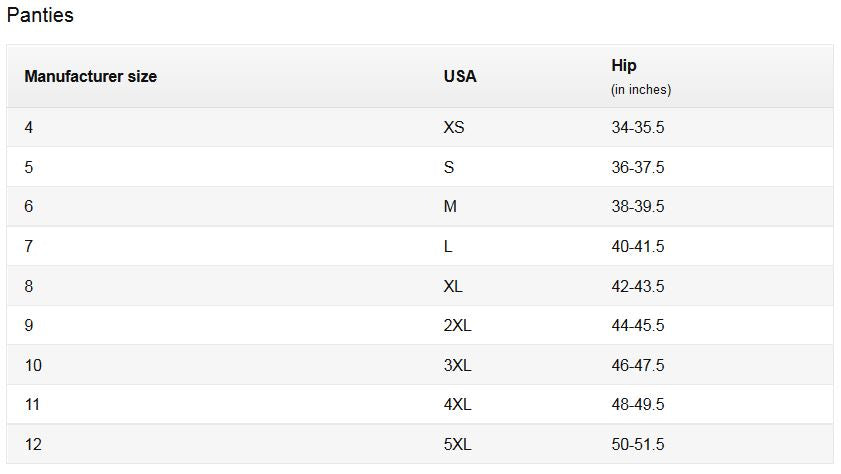The height and width of the screenshot is (474, 841).
Task: Click the Hip column header
Action: coord(624,65)
